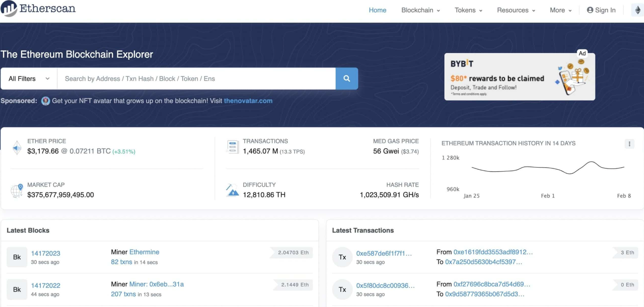Viewport: 644px width, 307px height.
Task: Click the Bk icon for block 14172023
Action: (x=17, y=257)
